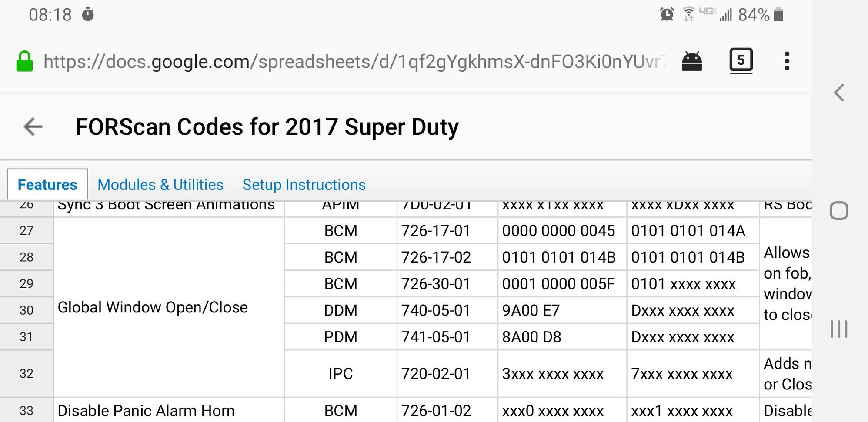Viewport: 868px width, 422px height.
Task: Focus the docs.google.com URL address bar
Action: click(x=354, y=62)
